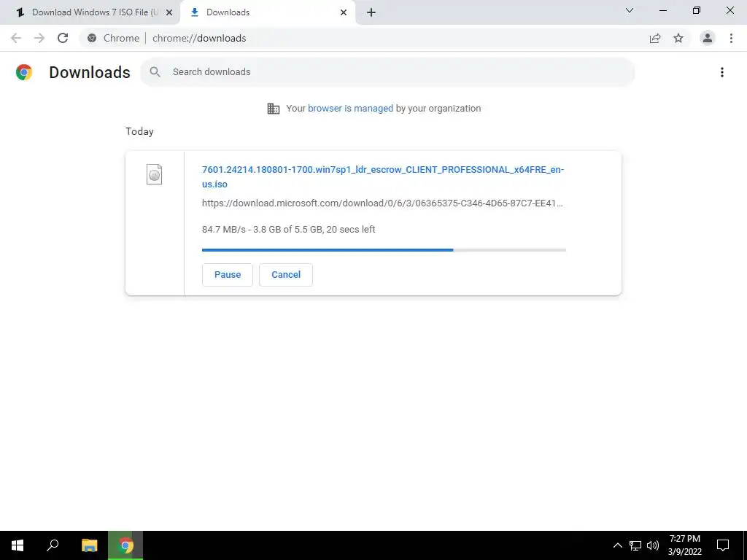Open the Windows Start menu
The image size is (747, 560).
click(x=18, y=545)
